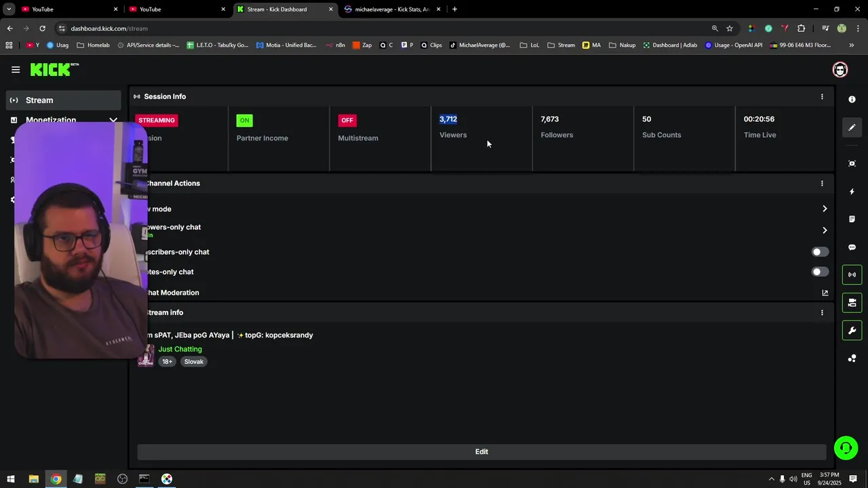This screenshot has width=868, height=488.
Task: Click the Just Chatting category link
Action: [180, 350]
